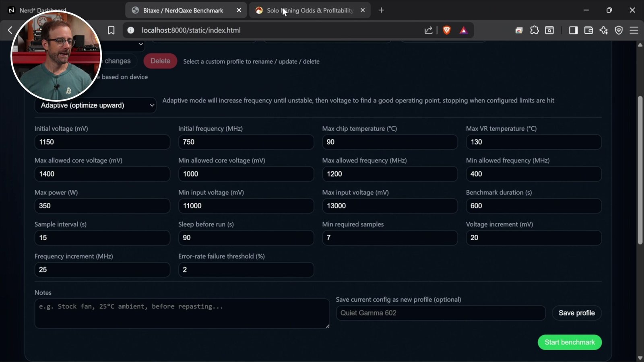This screenshot has height=362, width=644.
Task: Click the red Delete profile button
Action: [x=160, y=61]
